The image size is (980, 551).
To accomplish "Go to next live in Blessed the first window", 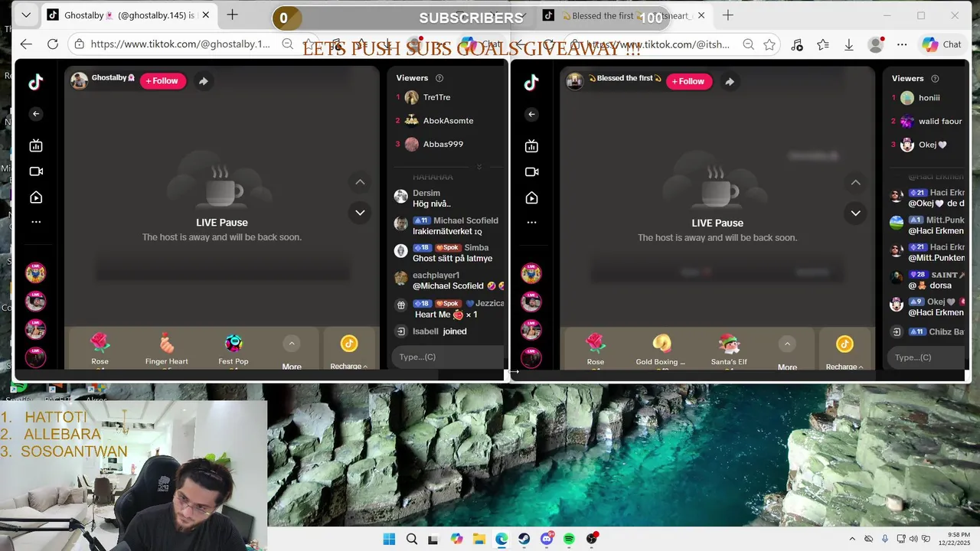I will pos(855,214).
